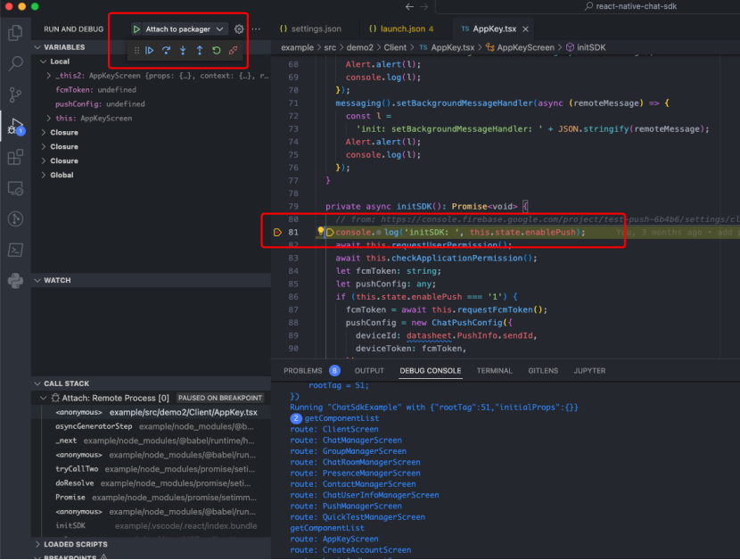
Task: Collapse Attach: Remote Process thread
Action: pos(44,398)
